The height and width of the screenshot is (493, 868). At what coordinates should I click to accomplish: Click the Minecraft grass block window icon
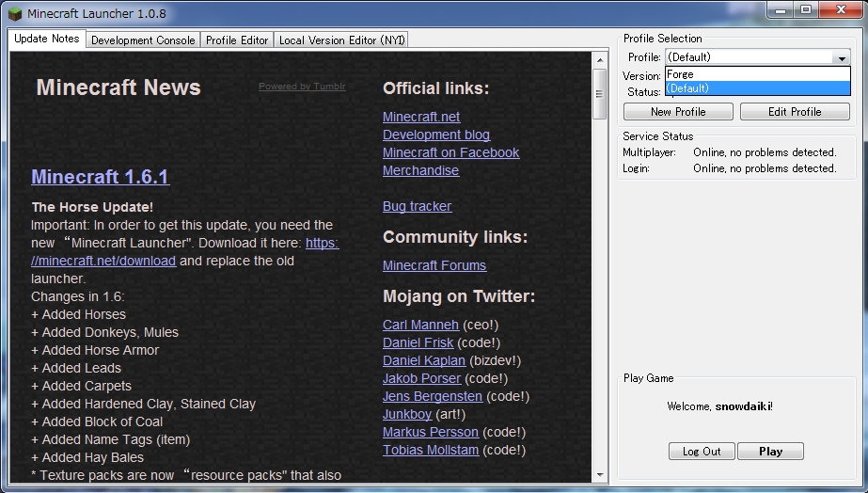(15, 13)
